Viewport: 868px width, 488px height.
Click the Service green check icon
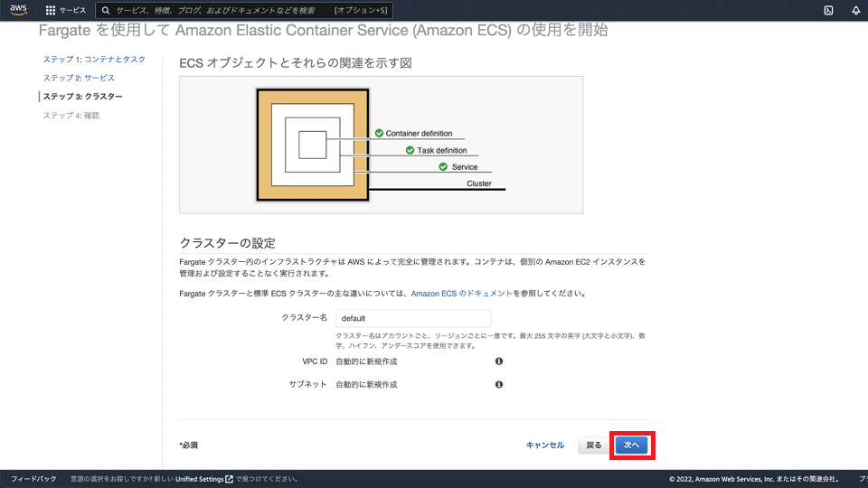[443, 167]
